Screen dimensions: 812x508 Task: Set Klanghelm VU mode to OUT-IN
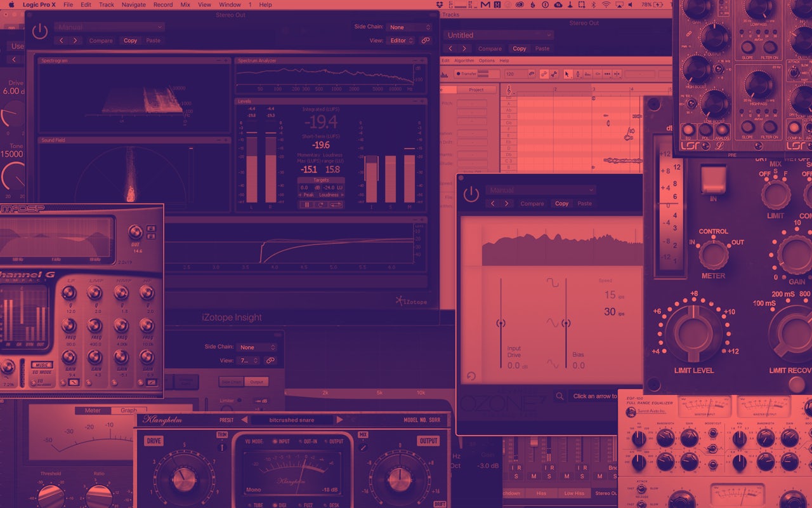coord(307,441)
